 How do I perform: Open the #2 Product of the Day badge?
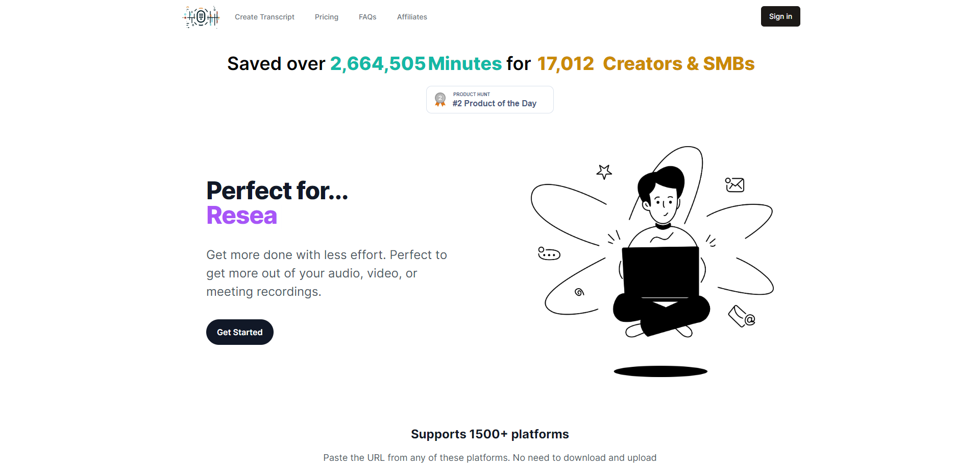pyautogui.click(x=490, y=100)
